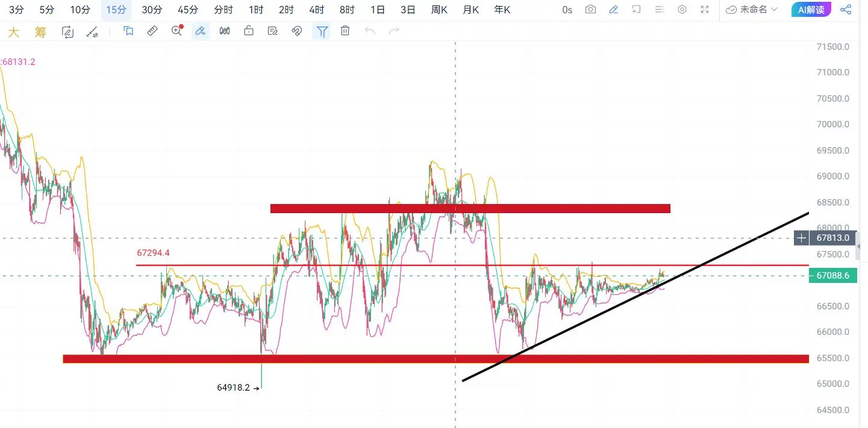This screenshot has width=868, height=428.
Task: Switch to the 月K monthly chart
Action: (470, 10)
